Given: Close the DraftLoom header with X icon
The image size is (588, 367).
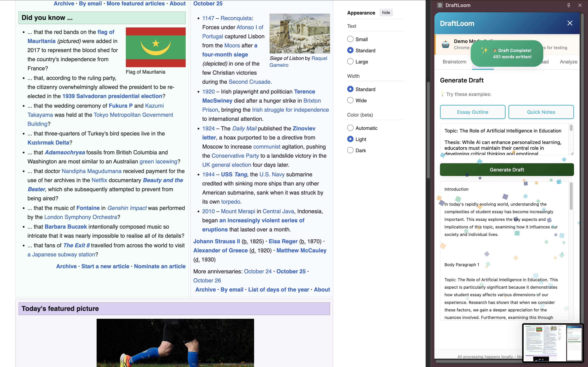Looking at the screenshot, I should tap(570, 23).
